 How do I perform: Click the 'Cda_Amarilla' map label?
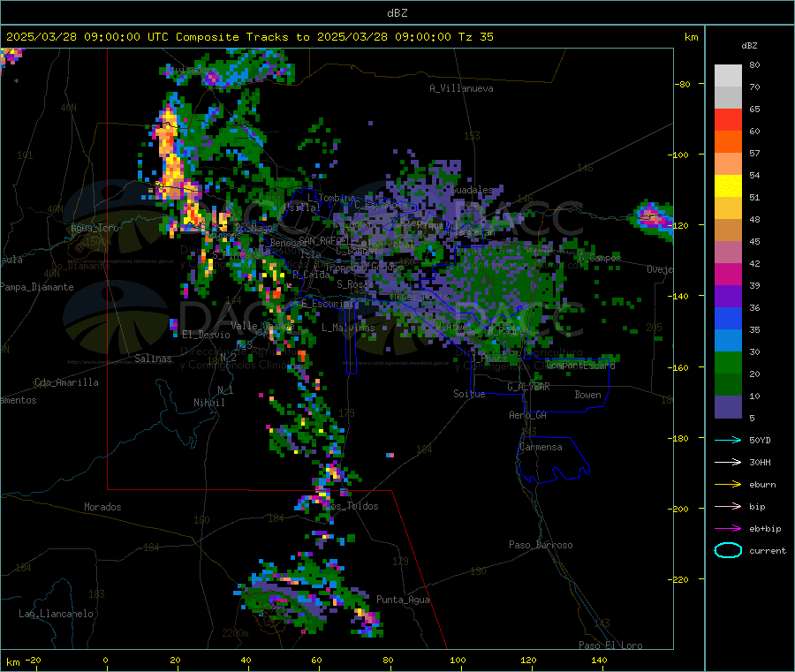click(x=66, y=382)
